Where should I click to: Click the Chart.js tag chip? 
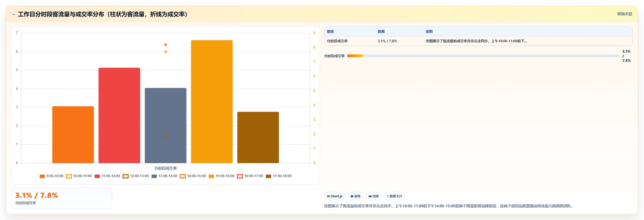[x=335, y=196]
